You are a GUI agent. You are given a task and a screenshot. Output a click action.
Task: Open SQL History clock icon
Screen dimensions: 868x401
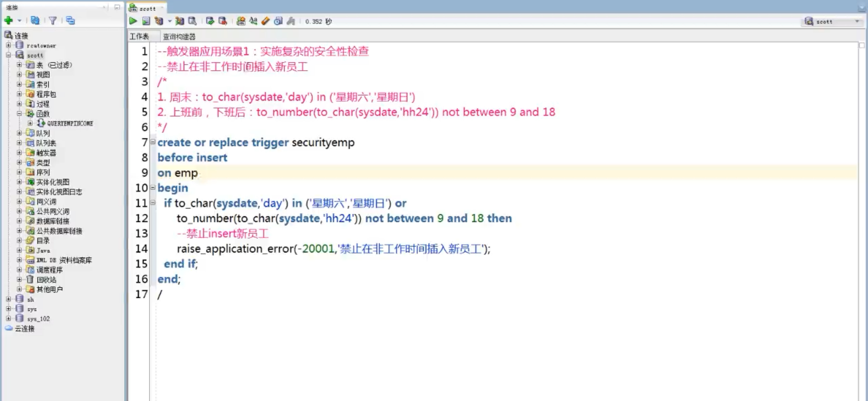278,21
